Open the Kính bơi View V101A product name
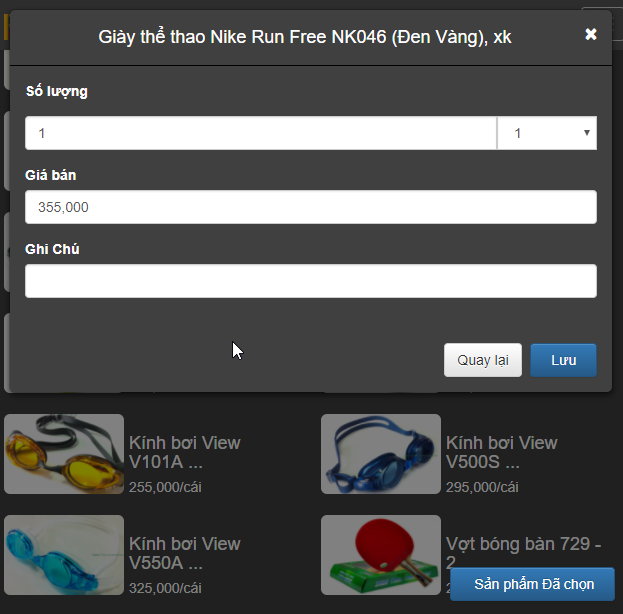This screenshot has width=623, height=614. pyautogui.click(x=185, y=452)
